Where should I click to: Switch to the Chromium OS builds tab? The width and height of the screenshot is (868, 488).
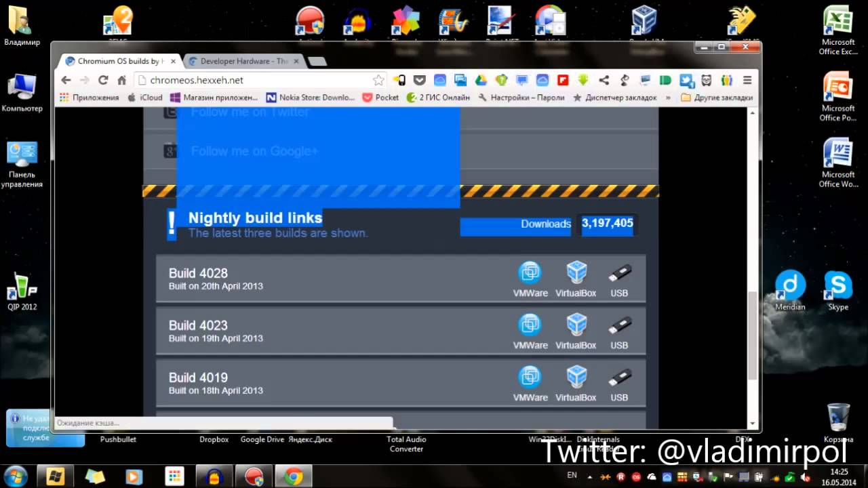click(x=119, y=61)
